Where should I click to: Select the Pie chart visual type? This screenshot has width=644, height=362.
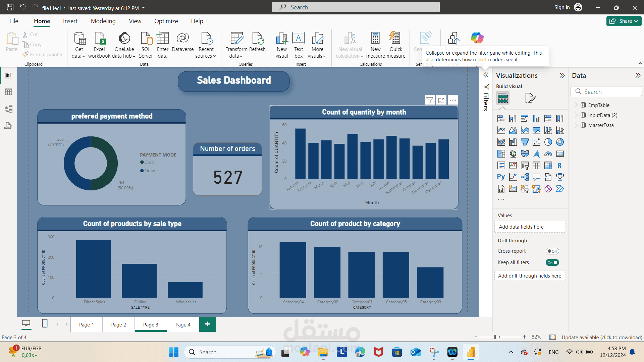coord(548,142)
